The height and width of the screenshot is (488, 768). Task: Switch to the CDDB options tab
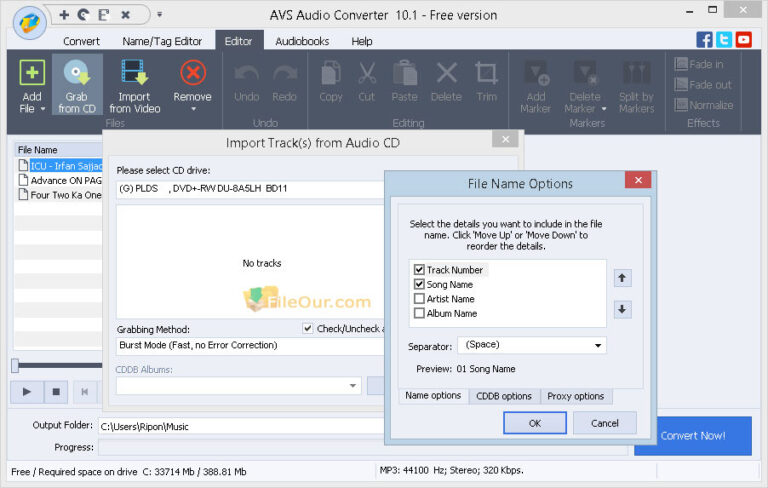click(x=504, y=396)
